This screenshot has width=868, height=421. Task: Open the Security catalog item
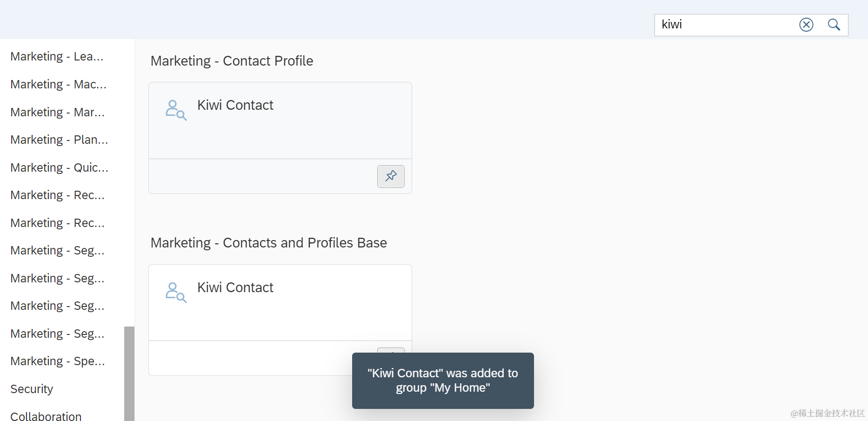click(x=32, y=389)
